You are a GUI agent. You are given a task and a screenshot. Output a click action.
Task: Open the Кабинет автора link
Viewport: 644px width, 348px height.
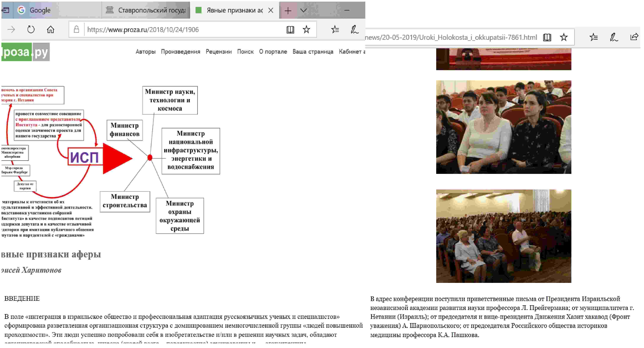(352, 52)
